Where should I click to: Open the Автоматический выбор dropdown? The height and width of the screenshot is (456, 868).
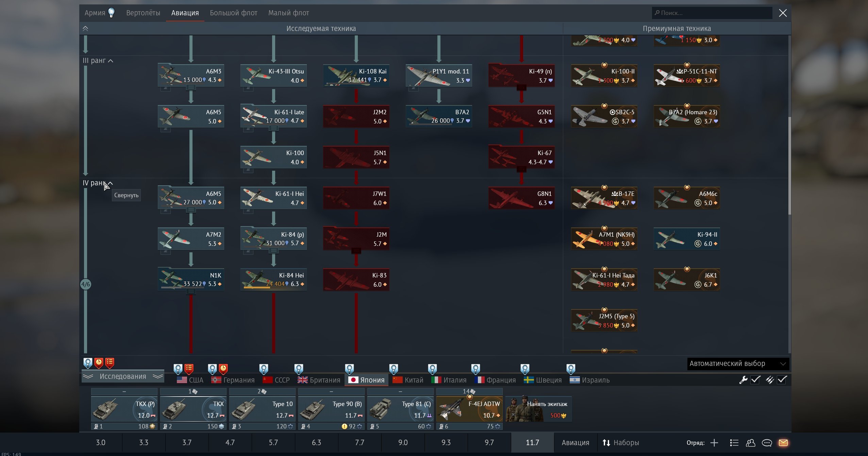coord(737,364)
